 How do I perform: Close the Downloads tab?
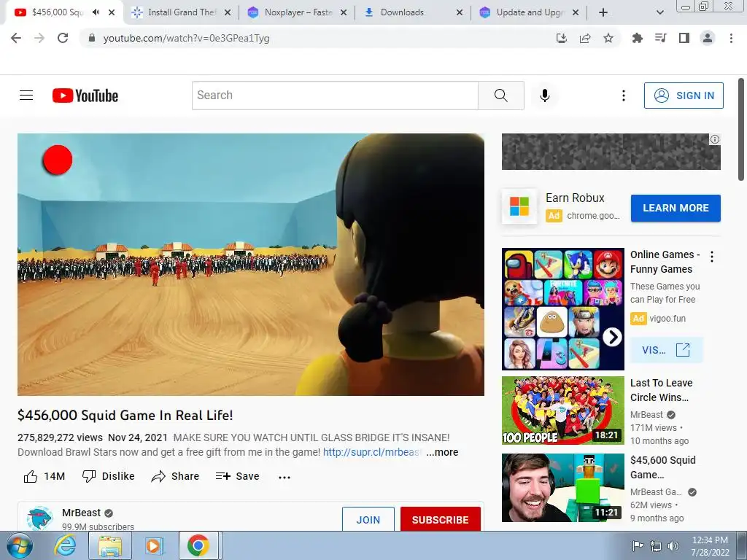(460, 12)
